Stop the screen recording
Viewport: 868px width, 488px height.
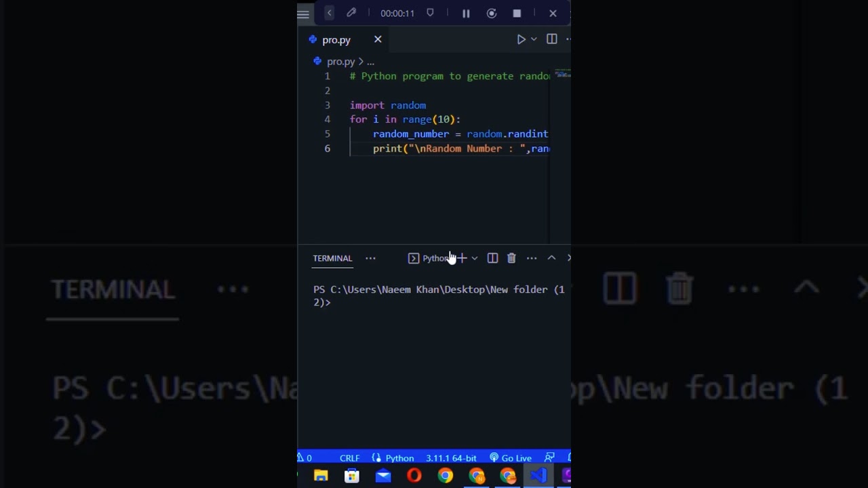tap(517, 13)
